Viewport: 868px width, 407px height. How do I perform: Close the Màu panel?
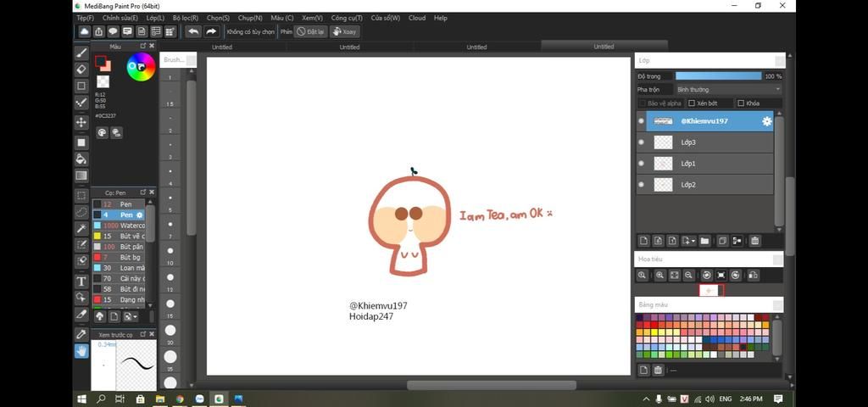pos(152,46)
